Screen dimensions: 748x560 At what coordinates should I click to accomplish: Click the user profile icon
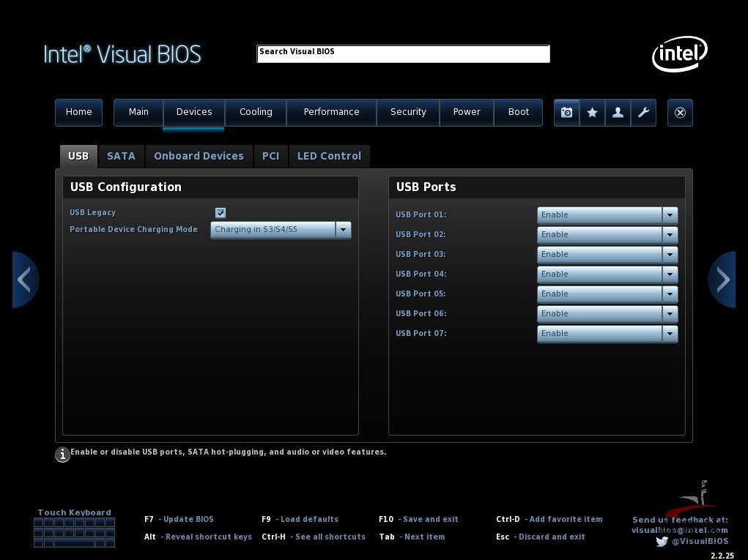point(618,113)
